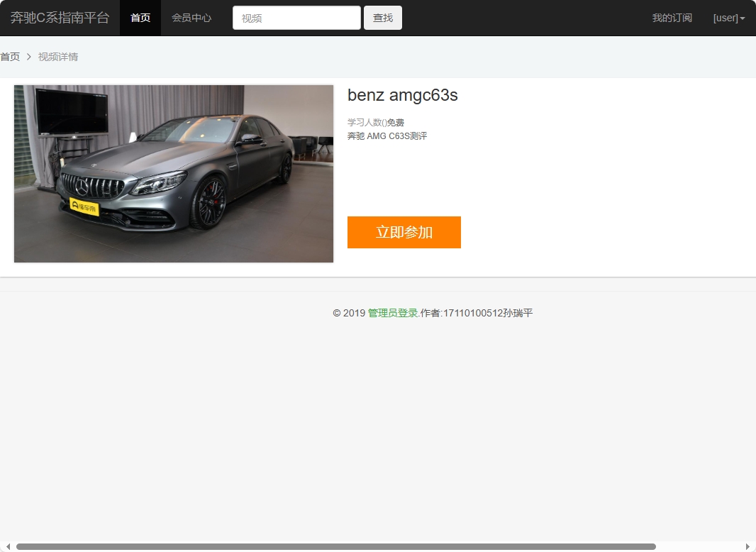Click the 学习人数()免费 info line

[376, 123]
